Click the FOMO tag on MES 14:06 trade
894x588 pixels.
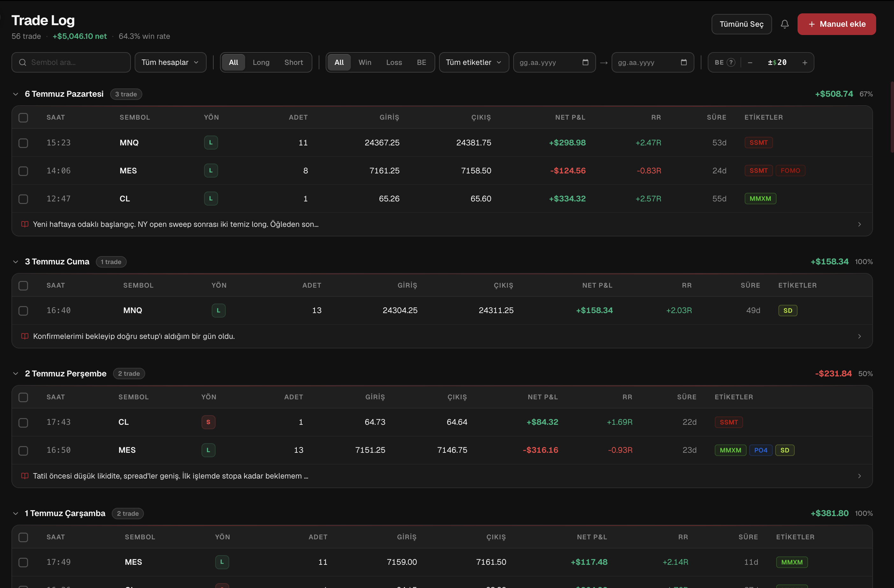coord(790,171)
